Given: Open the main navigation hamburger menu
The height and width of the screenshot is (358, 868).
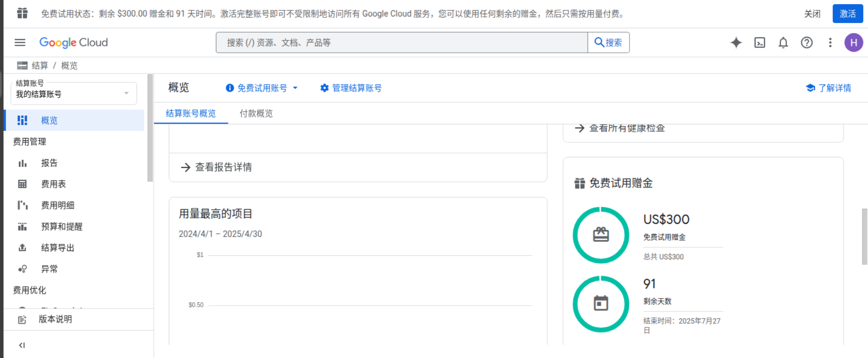Looking at the screenshot, I should [20, 42].
